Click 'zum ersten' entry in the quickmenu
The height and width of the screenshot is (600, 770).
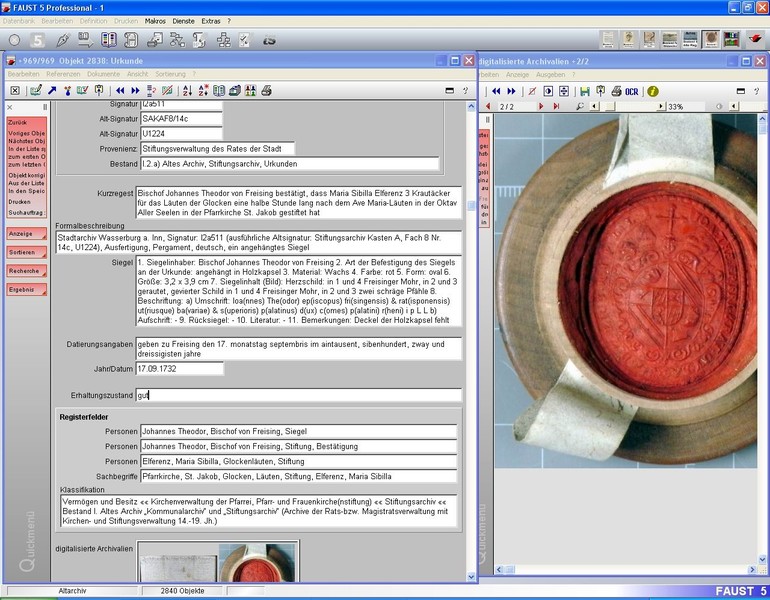pyautogui.click(x=27, y=157)
